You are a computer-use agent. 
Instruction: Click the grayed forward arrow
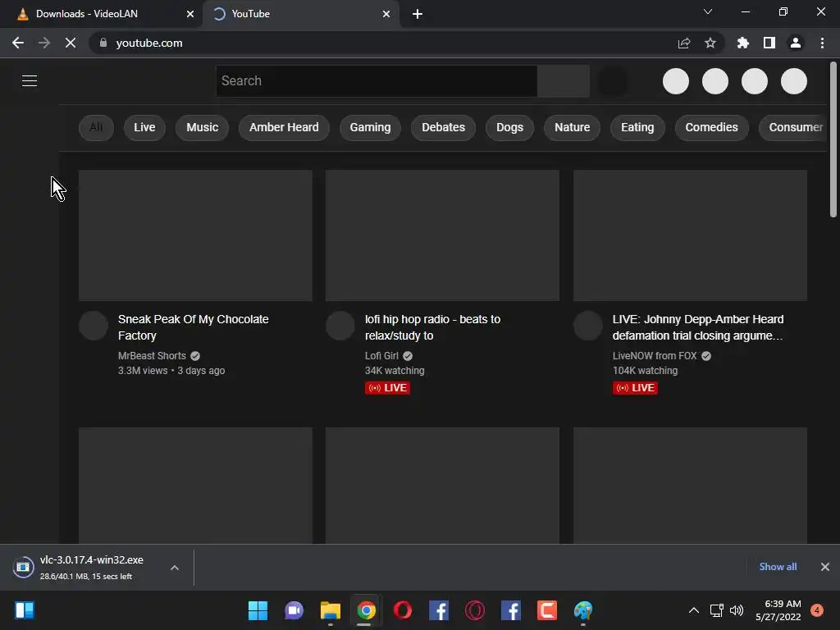(44, 43)
